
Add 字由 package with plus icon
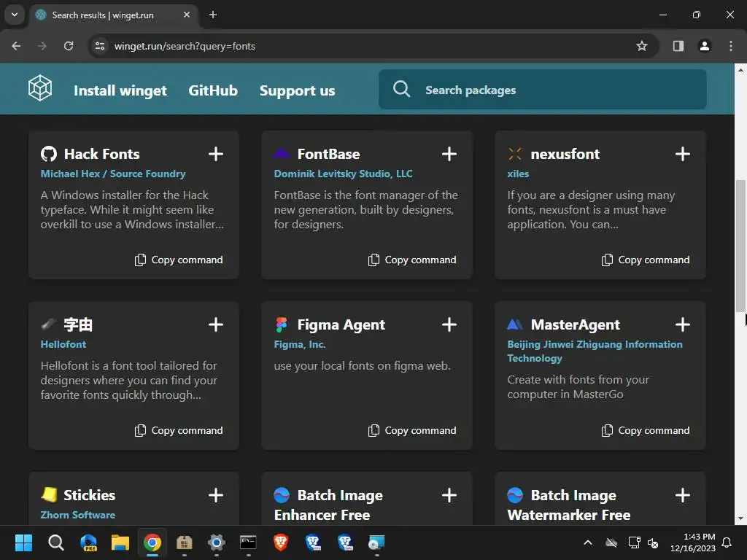(x=216, y=324)
